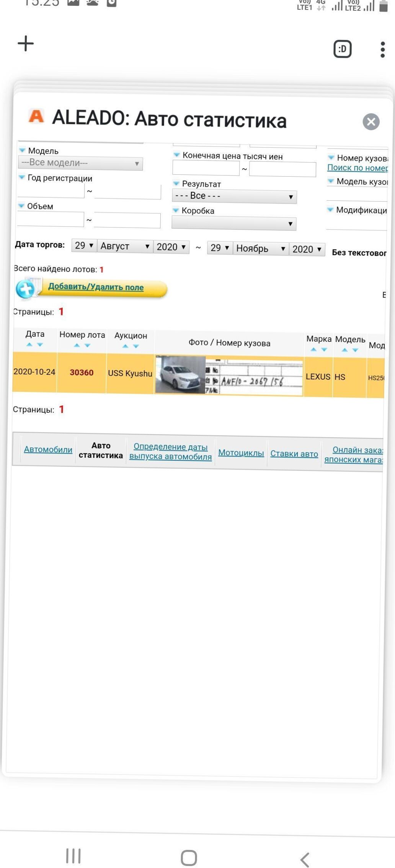Click date cell 2020-10-24
This screenshot has height=868, width=395.
(34, 372)
